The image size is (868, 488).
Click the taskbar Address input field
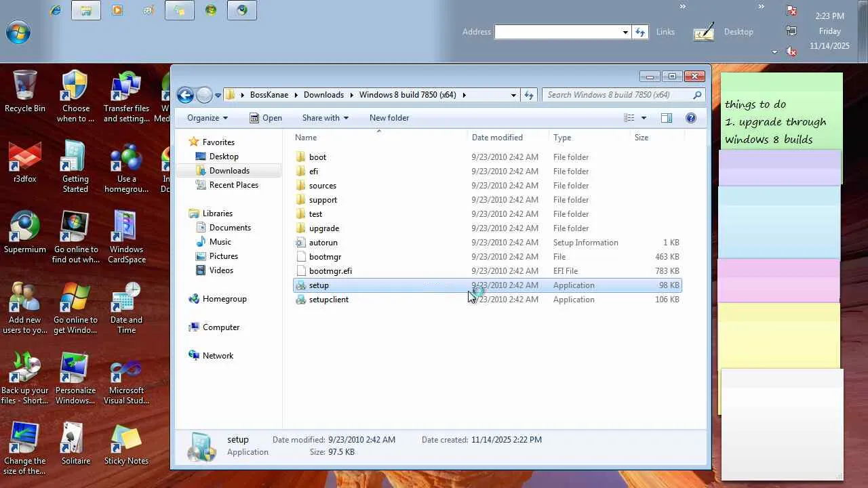[557, 32]
